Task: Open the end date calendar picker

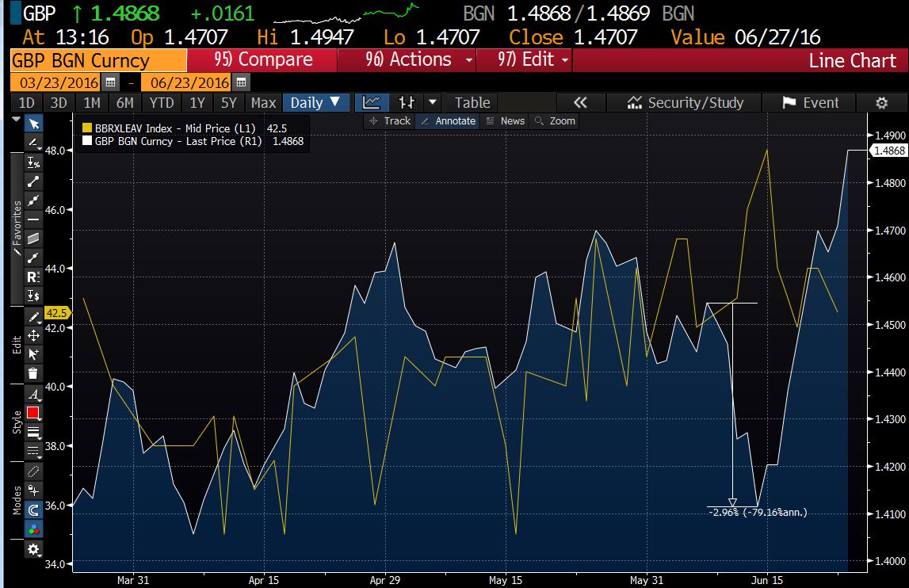Action: pos(241,82)
